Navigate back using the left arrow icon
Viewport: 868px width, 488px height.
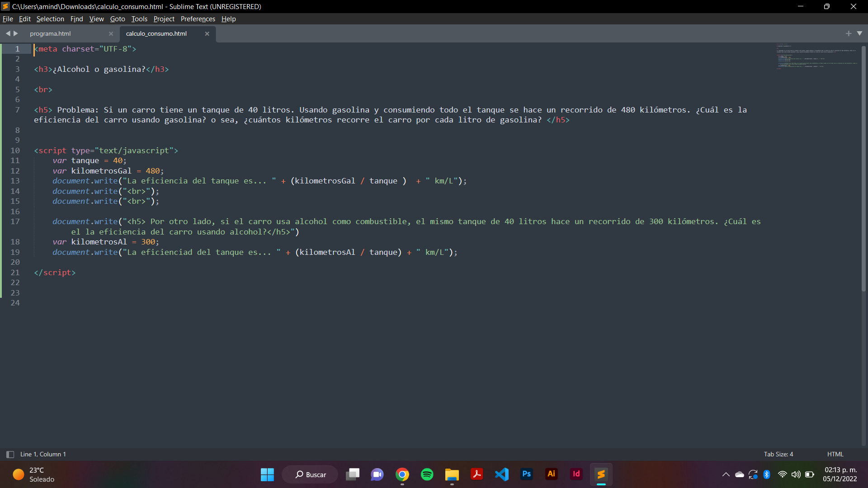pos(8,33)
